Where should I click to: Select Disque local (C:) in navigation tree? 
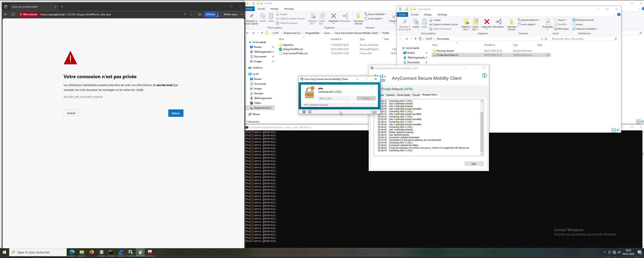tap(262, 108)
